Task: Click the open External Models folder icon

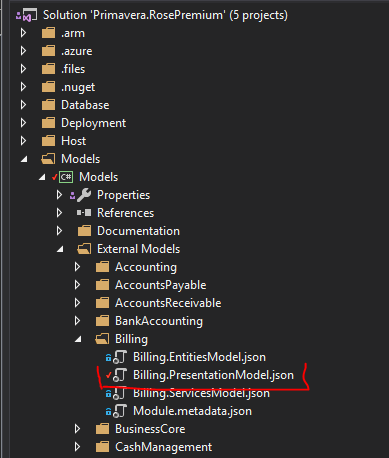Action: coord(84,249)
